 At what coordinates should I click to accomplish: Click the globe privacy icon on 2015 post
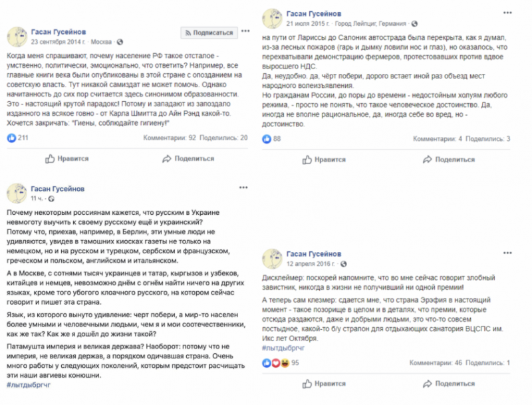(x=414, y=24)
